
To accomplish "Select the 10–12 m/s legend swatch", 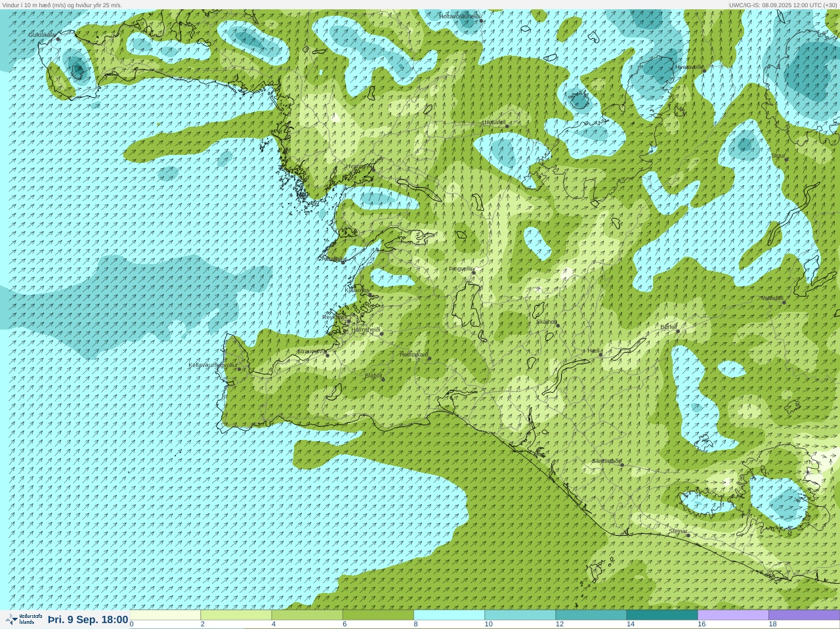I will tap(520, 615).
